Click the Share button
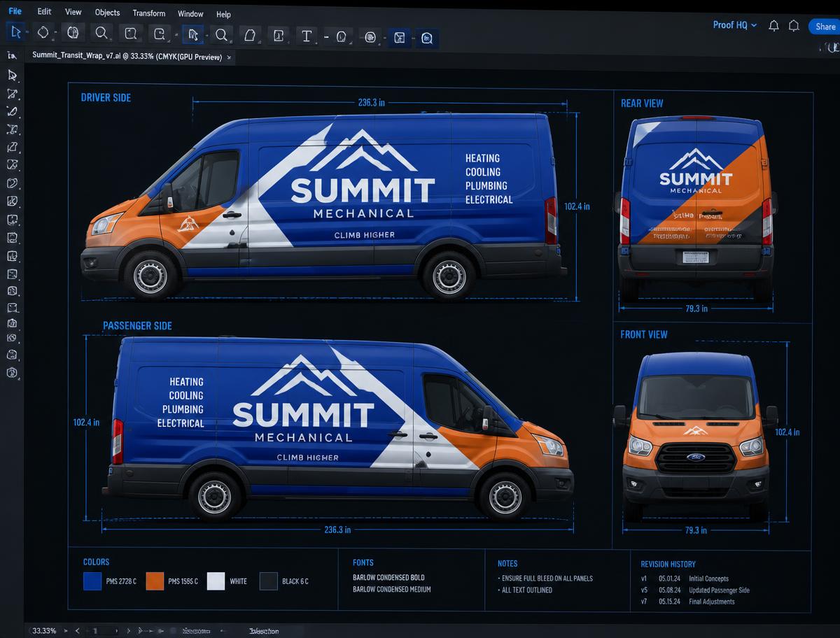The image size is (840, 638). click(x=825, y=27)
